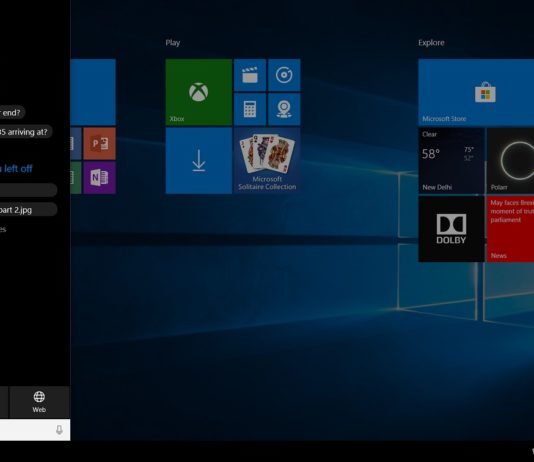The image size is (534, 462).
Task: Open the "part 2.jpg" recent file
Action: tap(28, 210)
